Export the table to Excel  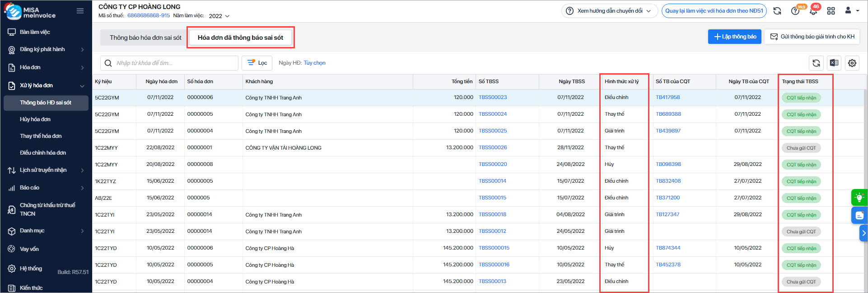pyautogui.click(x=834, y=63)
